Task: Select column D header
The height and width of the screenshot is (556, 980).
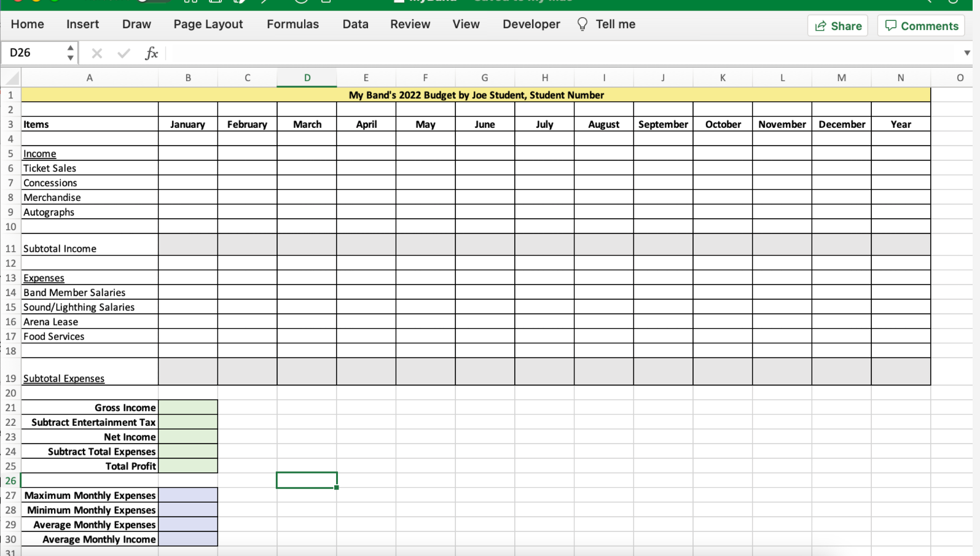Action: tap(307, 78)
